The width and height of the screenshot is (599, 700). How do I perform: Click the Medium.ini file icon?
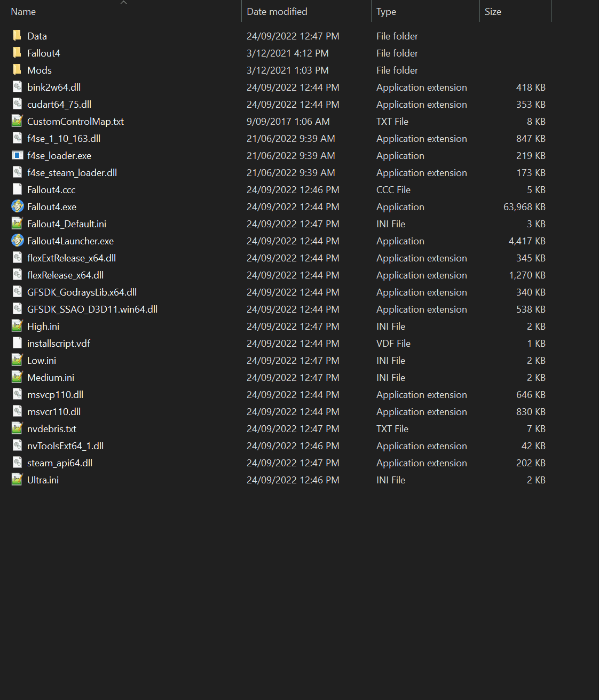(17, 377)
